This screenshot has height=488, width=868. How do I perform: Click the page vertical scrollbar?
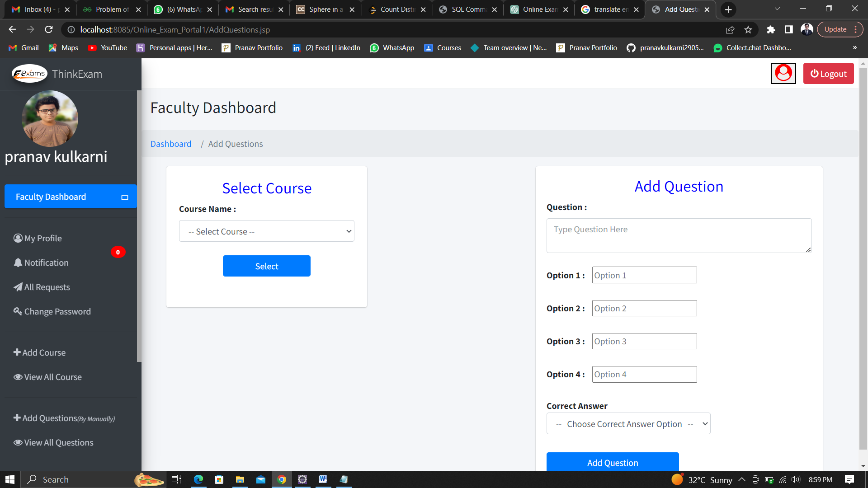pyautogui.click(x=863, y=258)
